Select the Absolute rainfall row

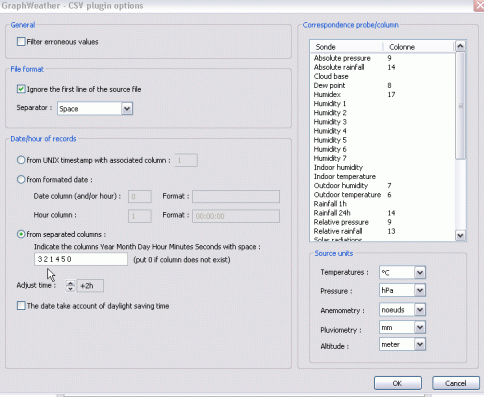[x=382, y=67]
